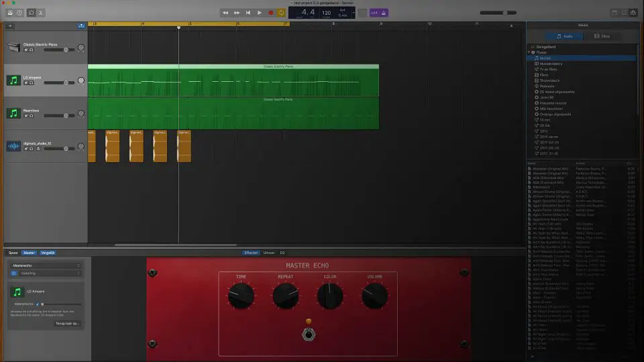Toggle the Vergelijk button

[48, 253]
